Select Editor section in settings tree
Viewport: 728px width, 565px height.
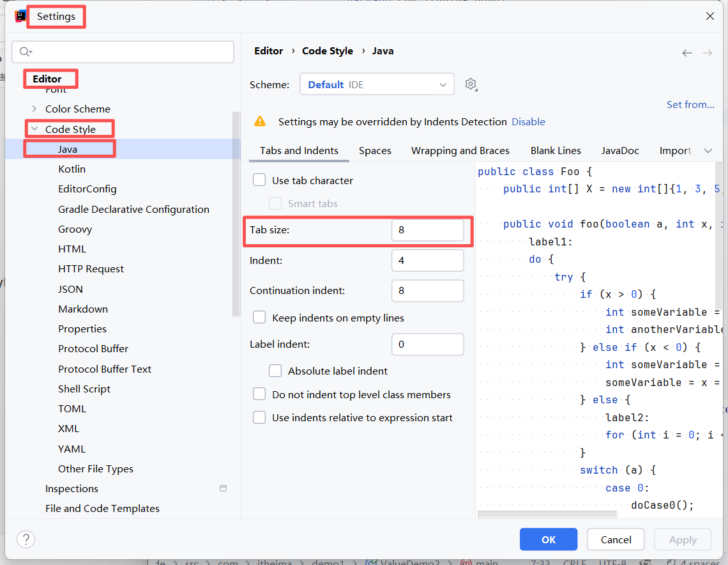[47, 79]
